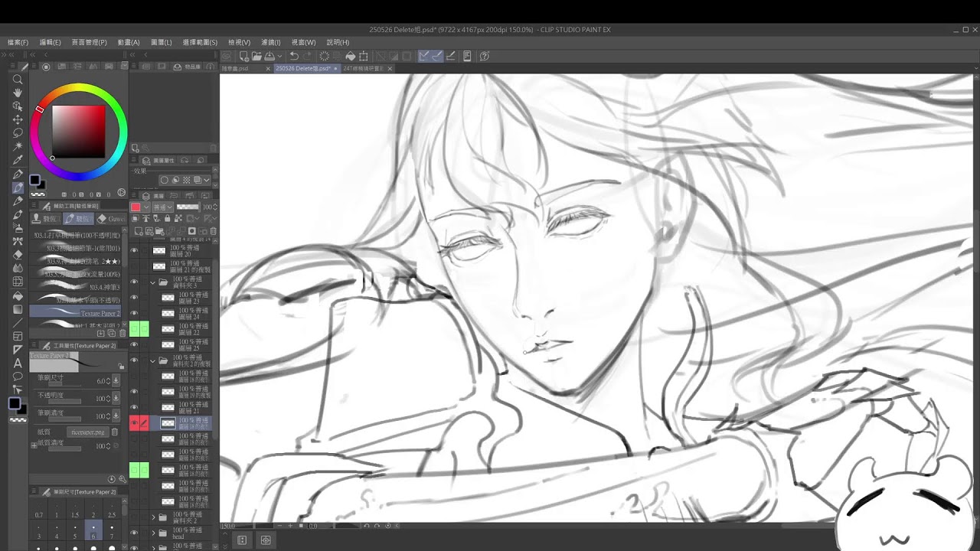Collapse the 資料夾 2 的複製 folder
Image resolution: width=980 pixels, height=551 pixels.
pyautogui.click(x=153, y=360)
